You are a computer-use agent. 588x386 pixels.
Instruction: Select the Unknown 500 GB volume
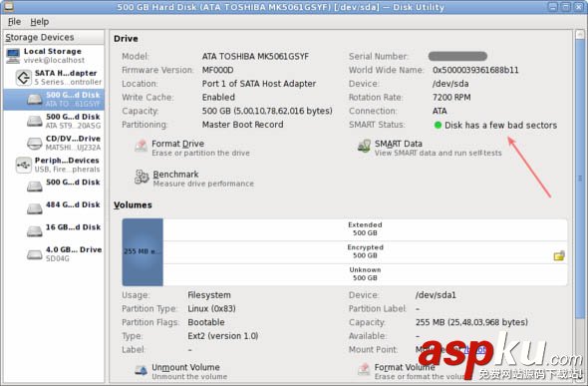pos(365,274)
